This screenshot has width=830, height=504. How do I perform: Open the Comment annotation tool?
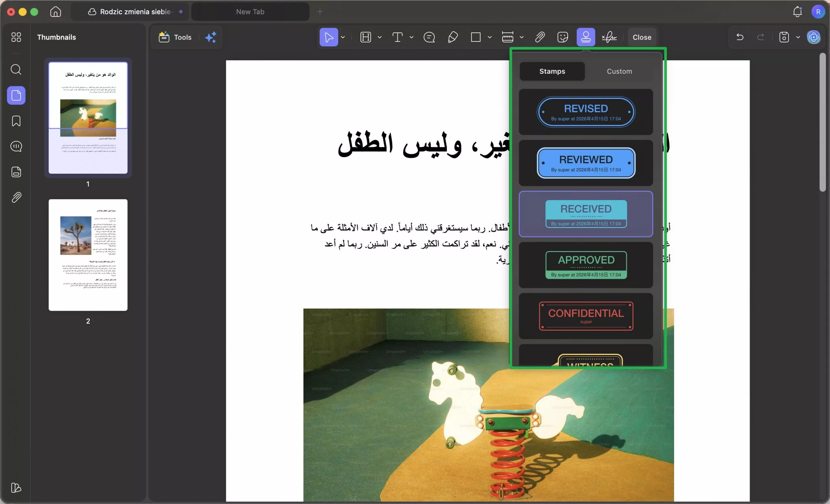pos(429,37)
